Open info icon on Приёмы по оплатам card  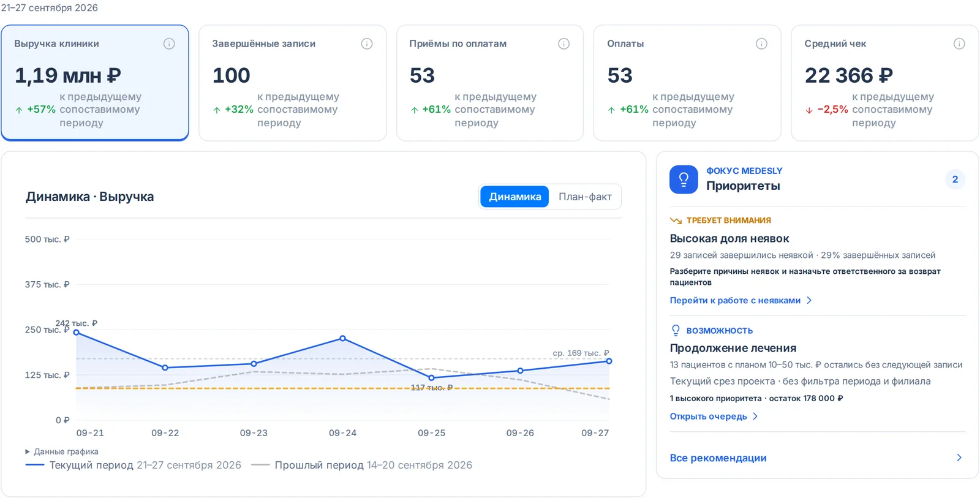point(564,43)
